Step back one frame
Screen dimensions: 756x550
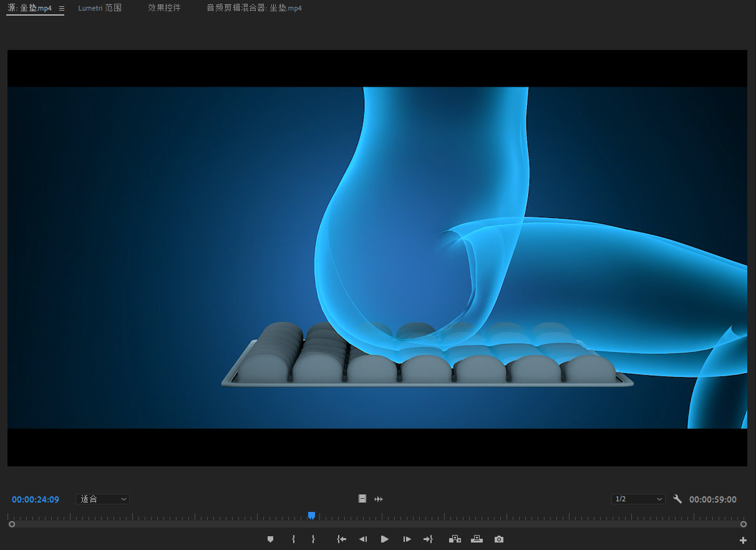pyautogui.click(x=362, y=539)
